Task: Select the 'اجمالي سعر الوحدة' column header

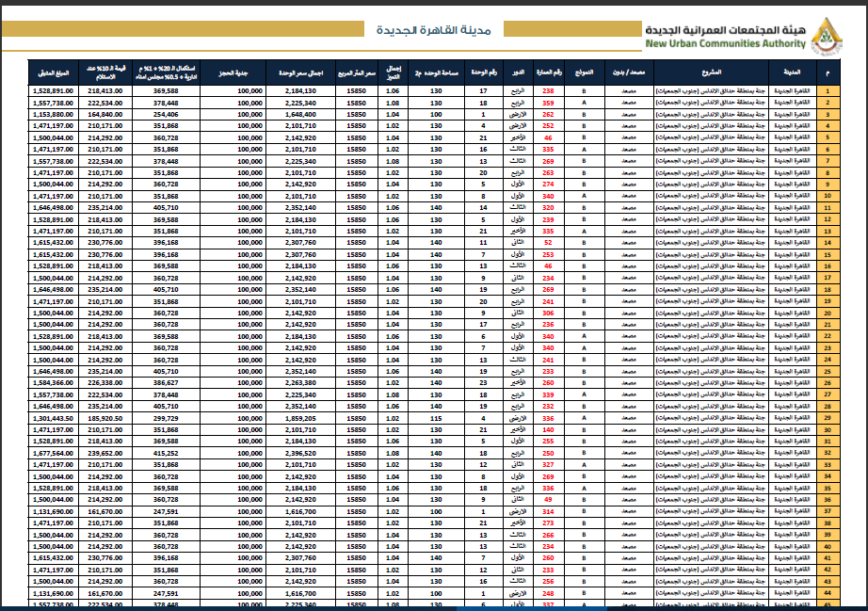Action: pyautogui.click(x=300, y=72)
